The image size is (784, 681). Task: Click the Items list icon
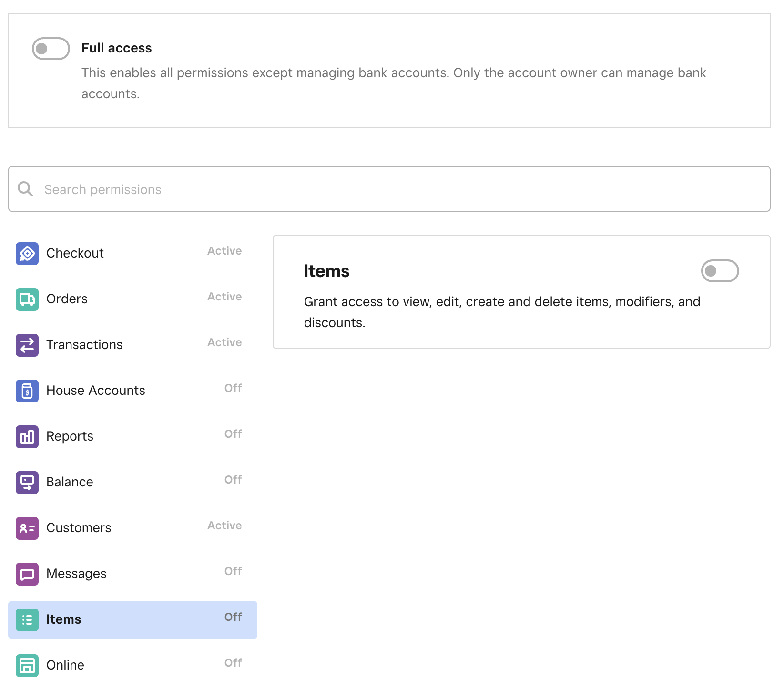27,619
